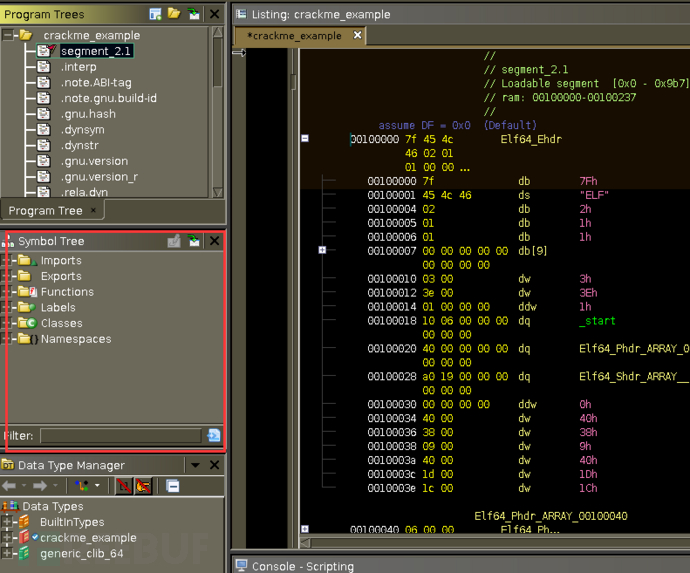Collapse the Elf64_Ehdr structure in listing

click(305, 139)
